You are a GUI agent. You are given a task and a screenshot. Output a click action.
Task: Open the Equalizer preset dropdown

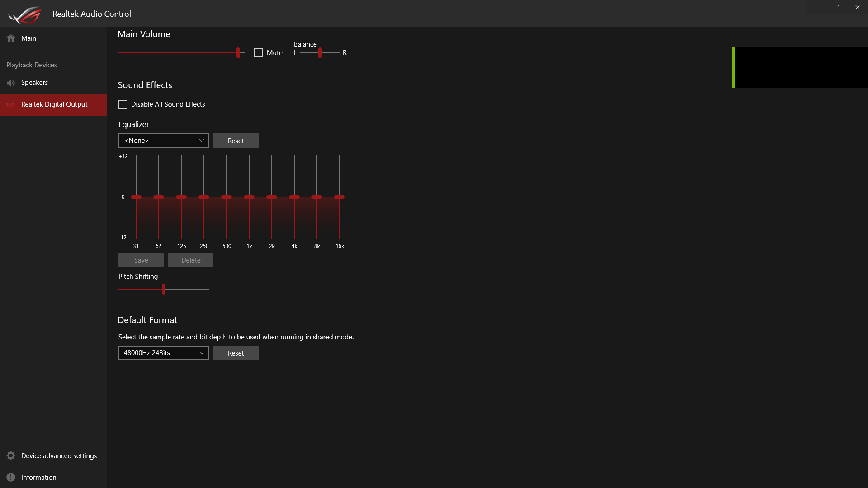(164, 141)
